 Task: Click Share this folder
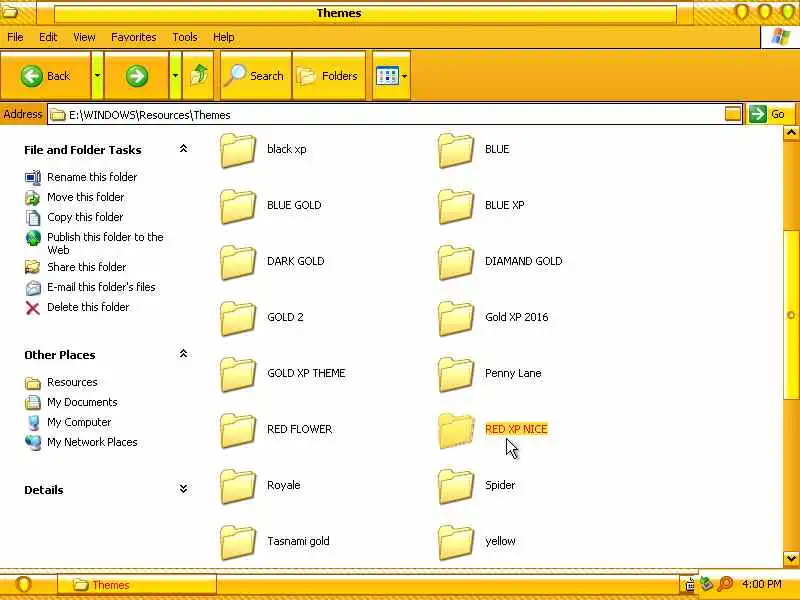click(87, 267)
